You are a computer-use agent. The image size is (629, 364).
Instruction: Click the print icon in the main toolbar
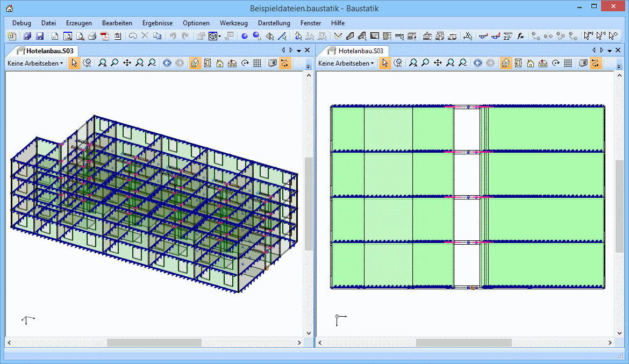point(92,36)
